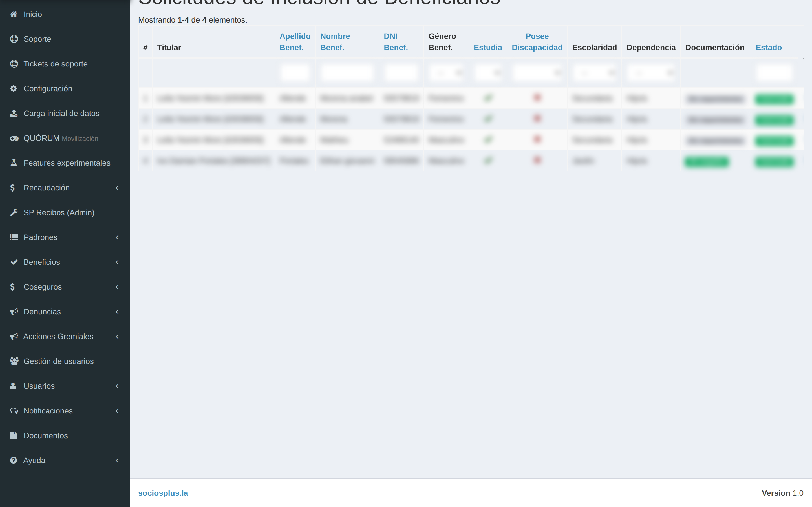Click the Carga inicial de datos upload icon

coord(14,113)
